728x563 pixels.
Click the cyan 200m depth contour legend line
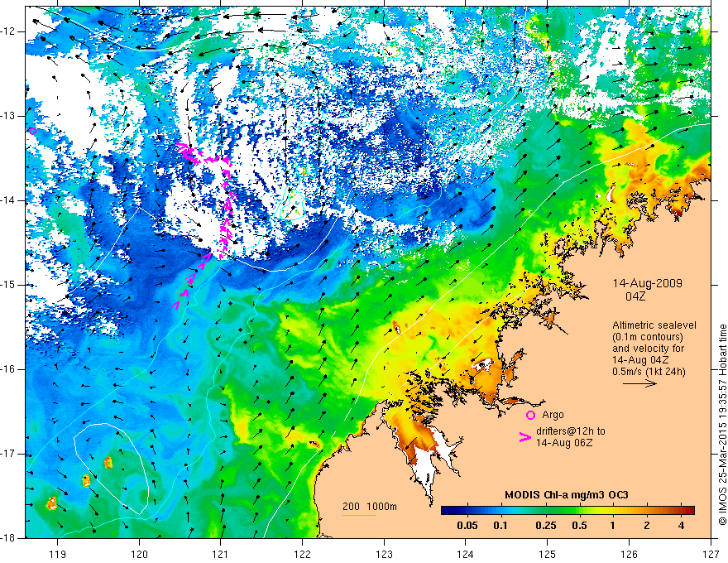pos(359,515)
